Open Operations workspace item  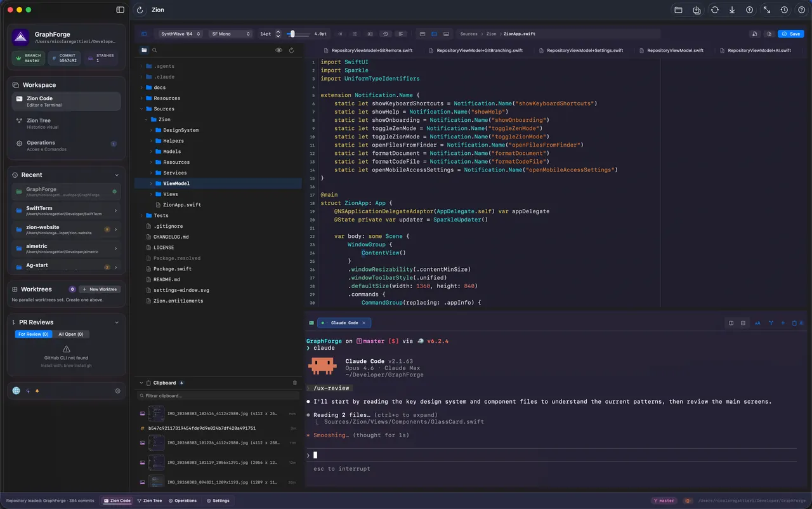click(x=66, y=145)
